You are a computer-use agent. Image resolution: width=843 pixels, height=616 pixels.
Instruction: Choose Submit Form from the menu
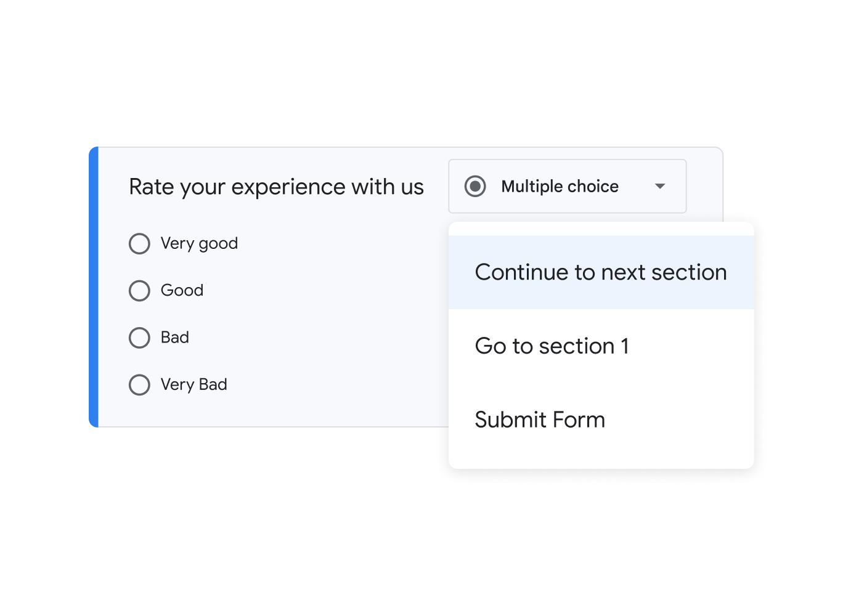(540, 419)
